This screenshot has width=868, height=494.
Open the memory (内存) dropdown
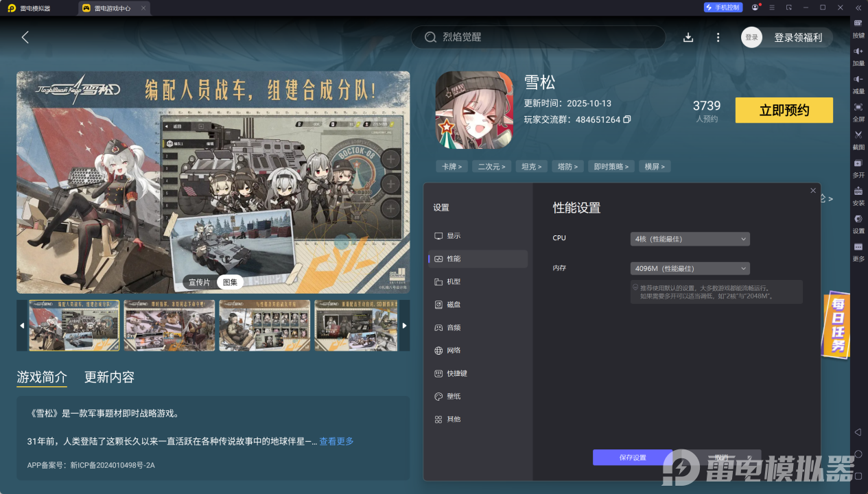coord(690,268)
